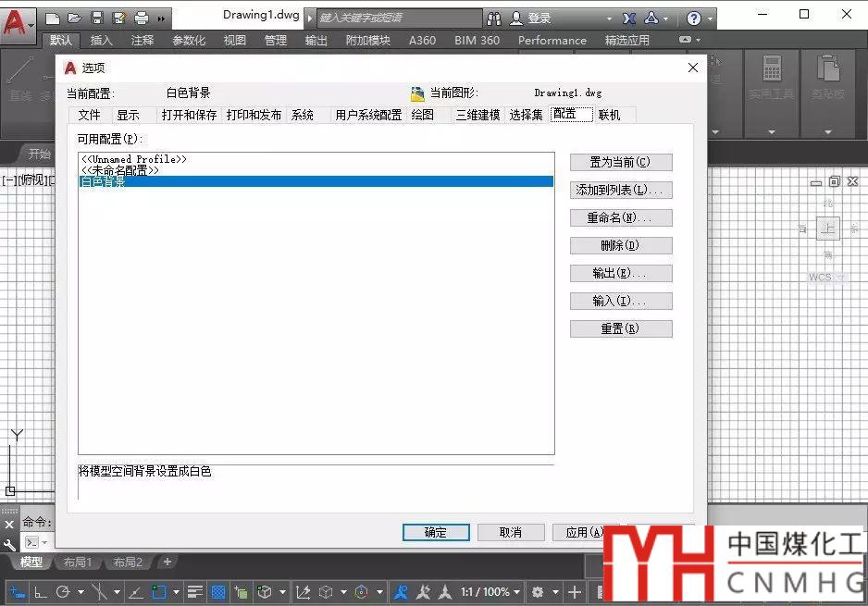This screenshot has width=868, height=606.
Task: Click the binoculars search icon
Action: tap(494, 18)
